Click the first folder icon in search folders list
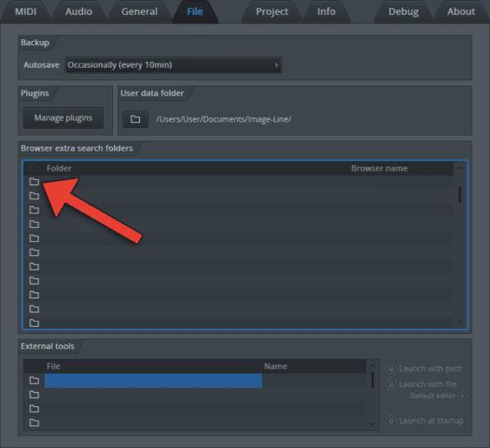The height and width of the screenshot is (448, 490). [x=34, y=182]
